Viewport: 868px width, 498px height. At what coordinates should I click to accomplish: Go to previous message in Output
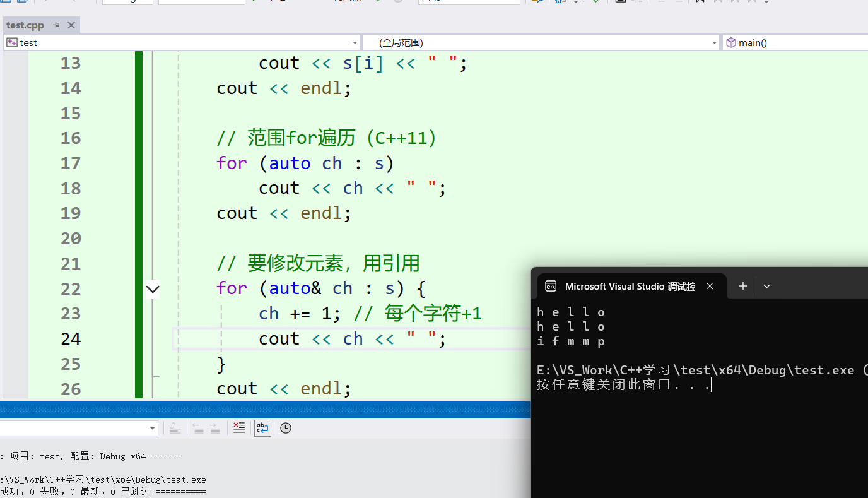[x=198, y=428]
